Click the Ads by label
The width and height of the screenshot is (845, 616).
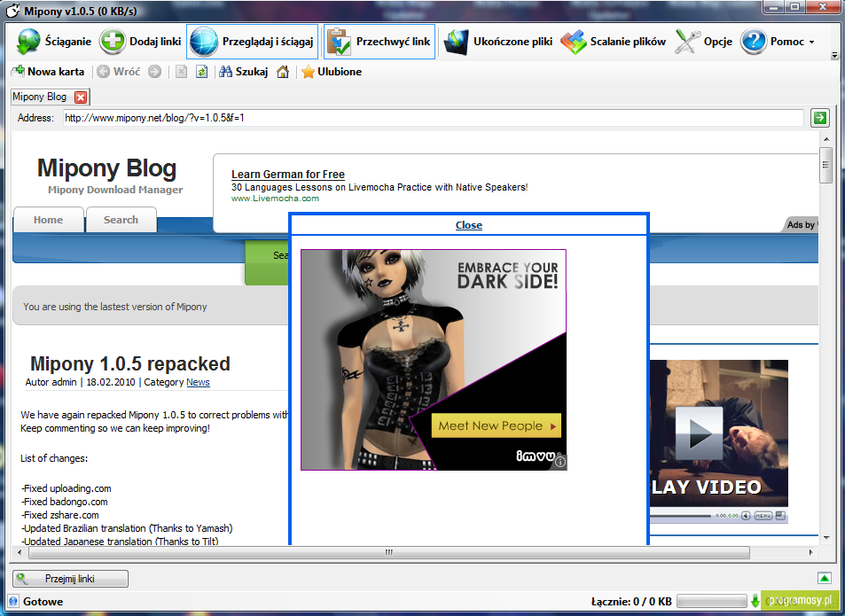click(x=802, y=225)
